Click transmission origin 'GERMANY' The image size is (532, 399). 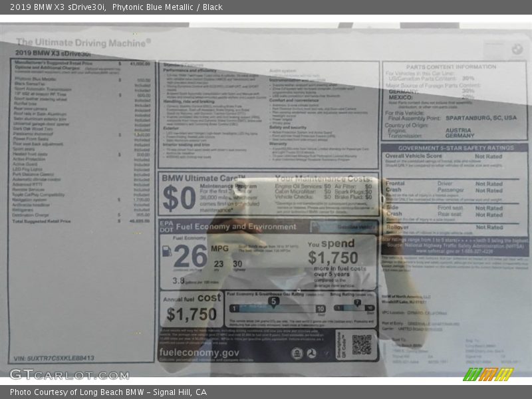point(460,136)
